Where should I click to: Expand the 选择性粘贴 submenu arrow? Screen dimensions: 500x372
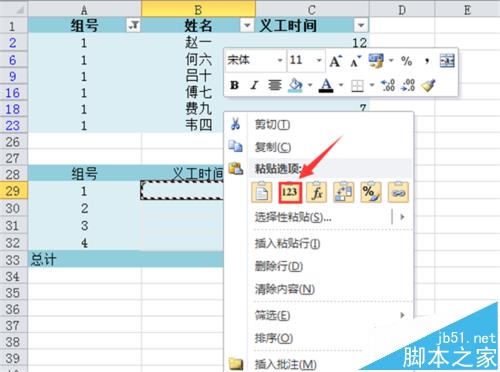pyautogui.click(x=402, y=217)
